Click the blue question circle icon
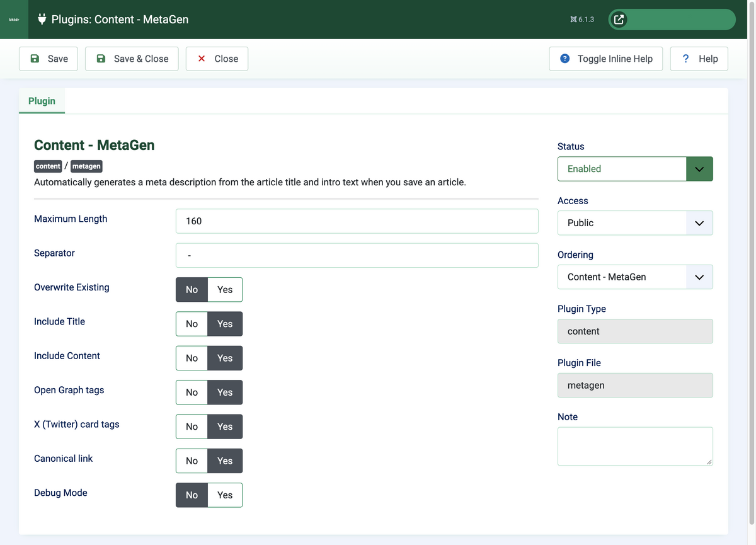Viewport: 756px width, 545px height. (565, 59)
